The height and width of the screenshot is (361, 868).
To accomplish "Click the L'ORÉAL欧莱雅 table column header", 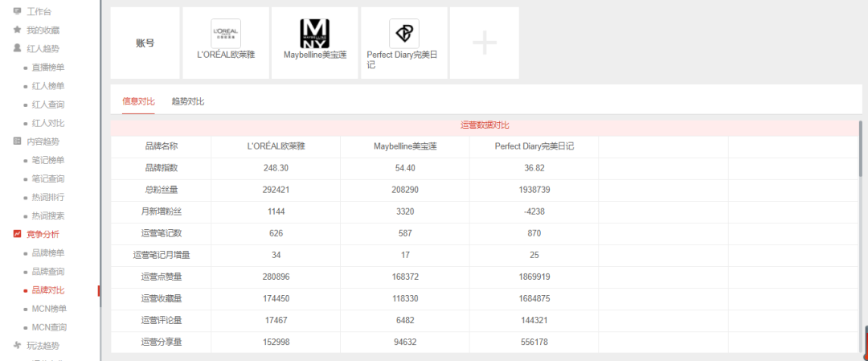I will [x=276, y=146].
